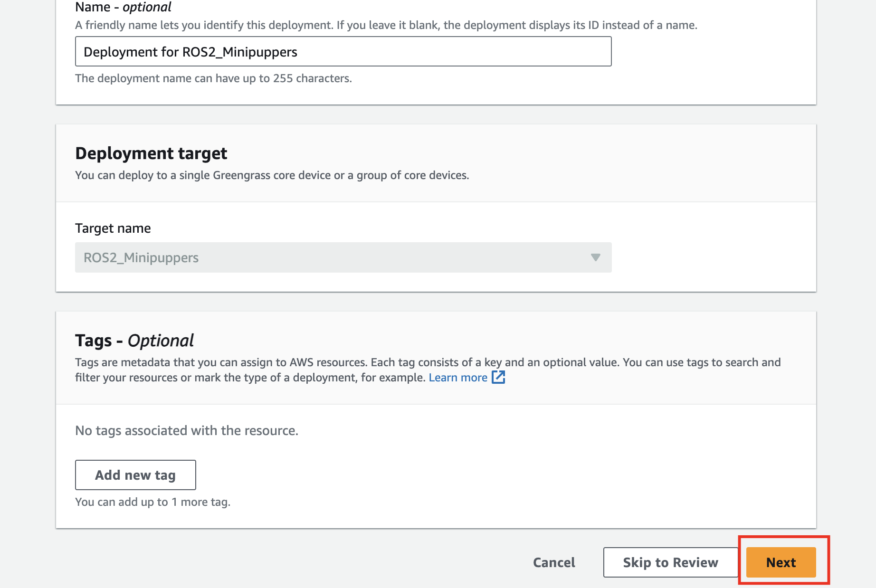Click the Name - optional label
Viewport: 876px width, 588px height.
coord(122,7)
